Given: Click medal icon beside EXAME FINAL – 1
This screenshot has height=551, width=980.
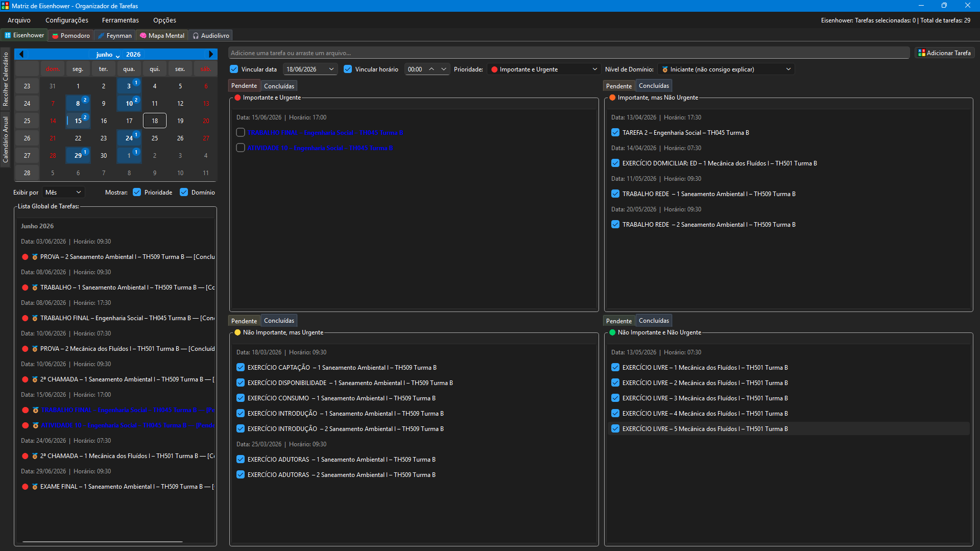Looking at the screenshot, I should [x=35, y=487].
